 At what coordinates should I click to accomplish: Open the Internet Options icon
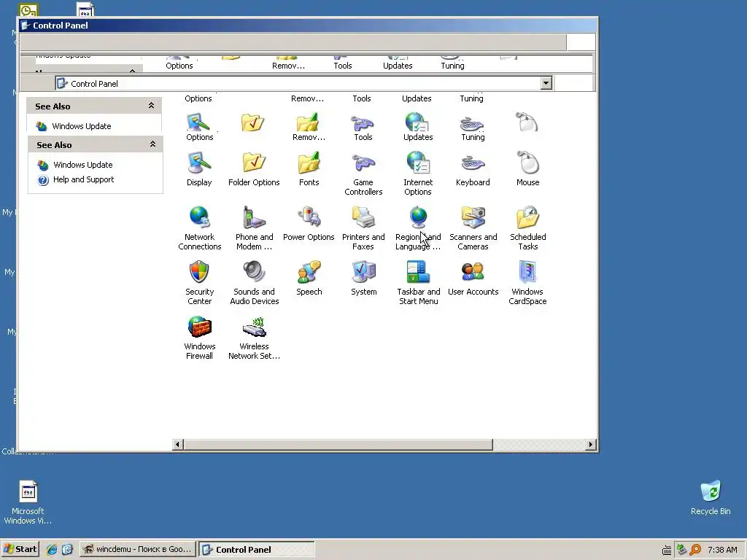[418, 163]
